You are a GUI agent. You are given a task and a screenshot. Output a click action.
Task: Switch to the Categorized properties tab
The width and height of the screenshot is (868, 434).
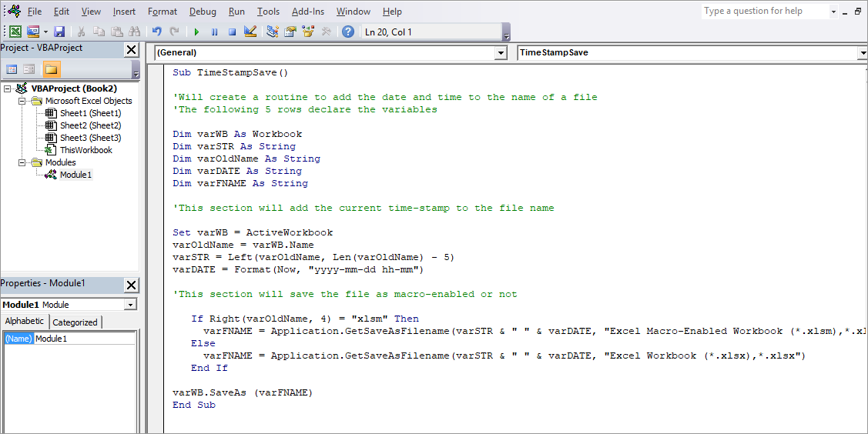tap(75, 322)
